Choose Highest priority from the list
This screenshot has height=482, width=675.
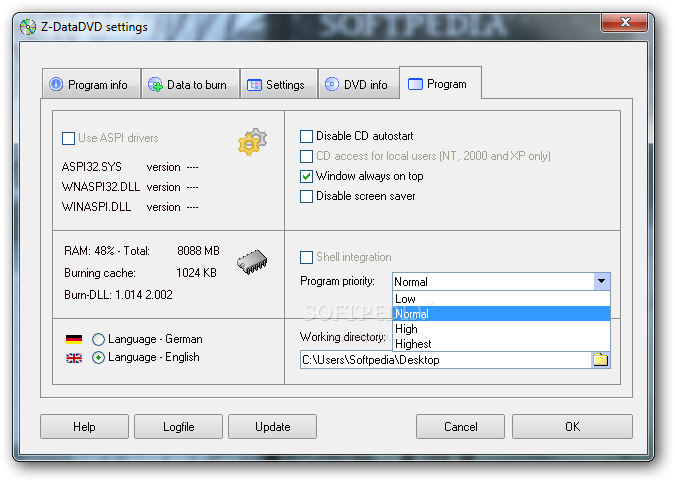[x=502, y=344]
